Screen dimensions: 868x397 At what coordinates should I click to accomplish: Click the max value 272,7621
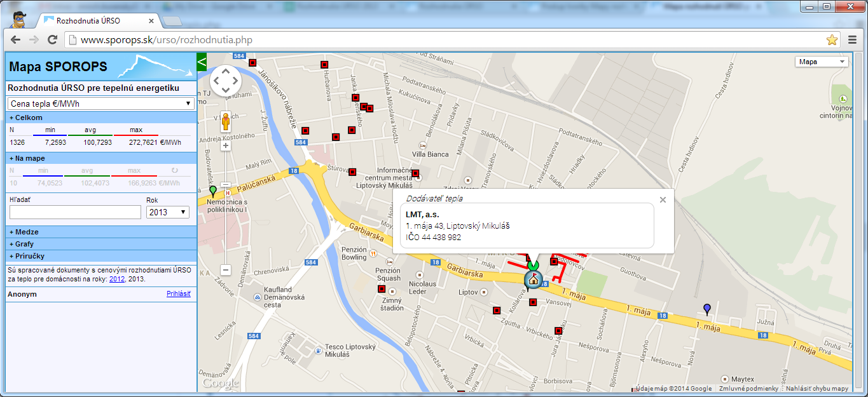143,142
